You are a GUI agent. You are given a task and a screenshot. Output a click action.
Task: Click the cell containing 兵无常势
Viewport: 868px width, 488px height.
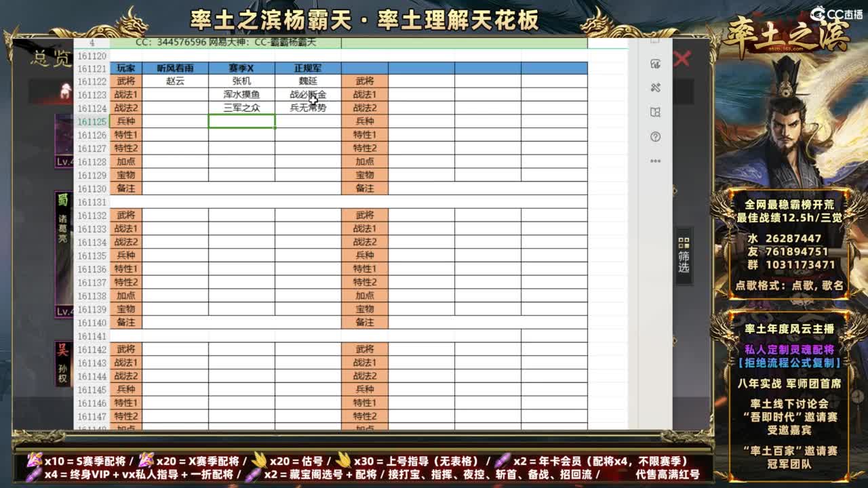[308, 108]
